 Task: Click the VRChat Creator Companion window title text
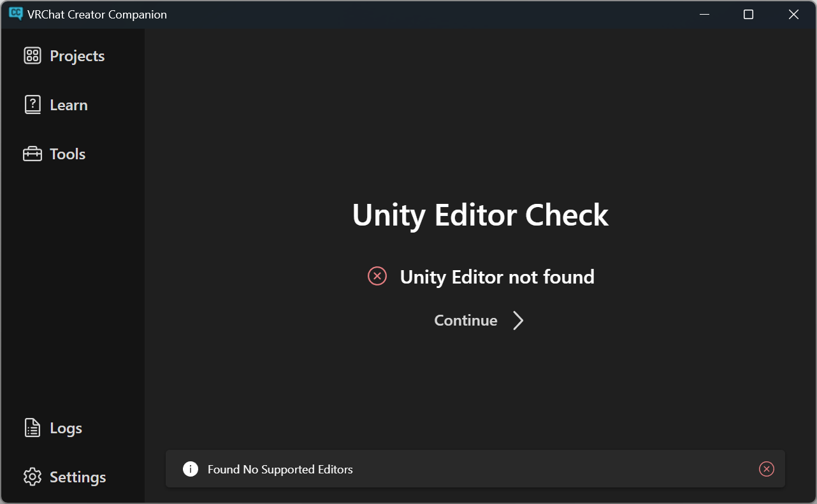(97, 14)
